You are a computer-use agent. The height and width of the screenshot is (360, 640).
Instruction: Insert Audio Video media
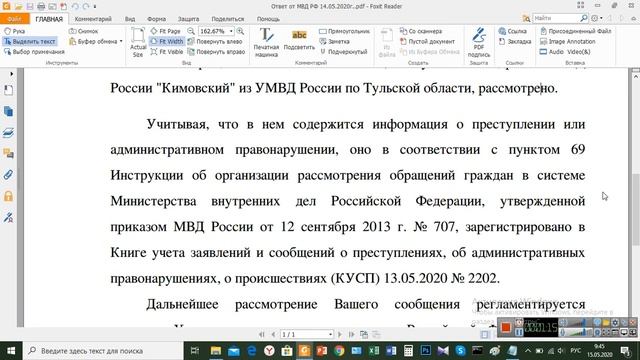[565, 52]
